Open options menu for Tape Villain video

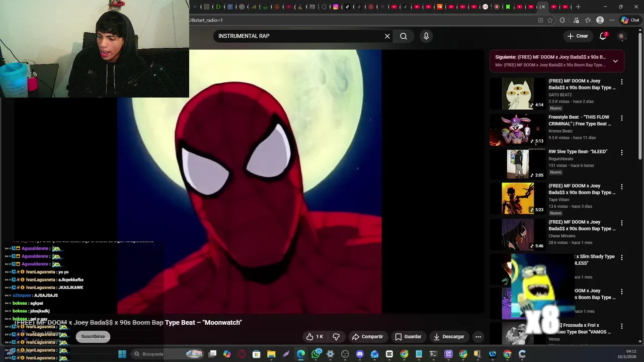(x=622, y=187)
